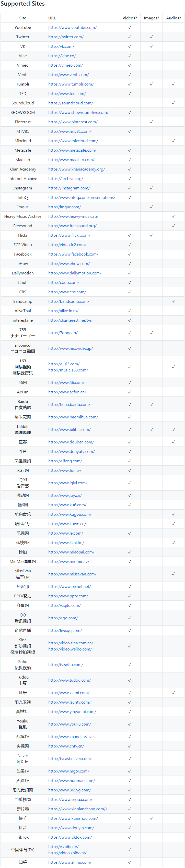Open the missevan.com link
Image resolution: width=185 pixels, height=868 pixels.
pyautogui.click(x=72, y=574)
